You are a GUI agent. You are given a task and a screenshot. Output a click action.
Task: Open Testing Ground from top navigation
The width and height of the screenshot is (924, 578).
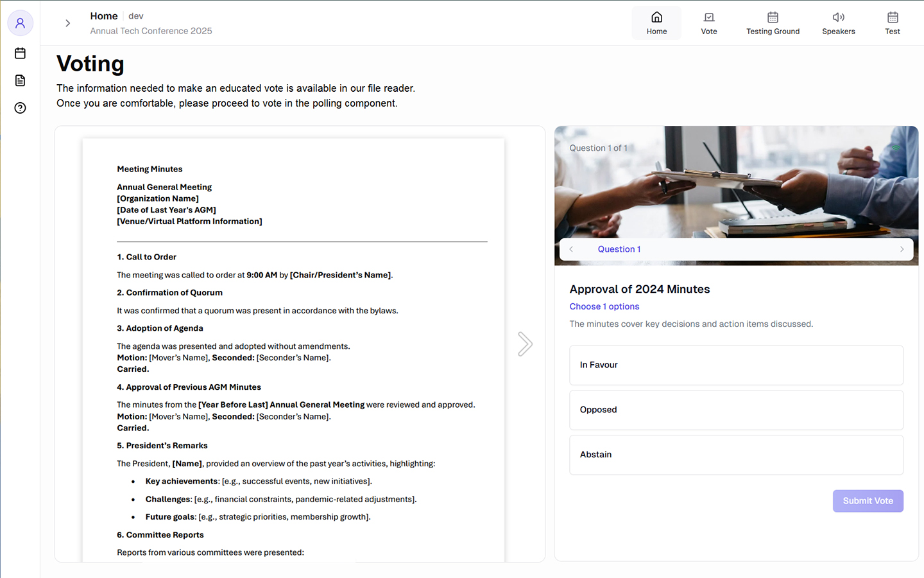[773, 23]
